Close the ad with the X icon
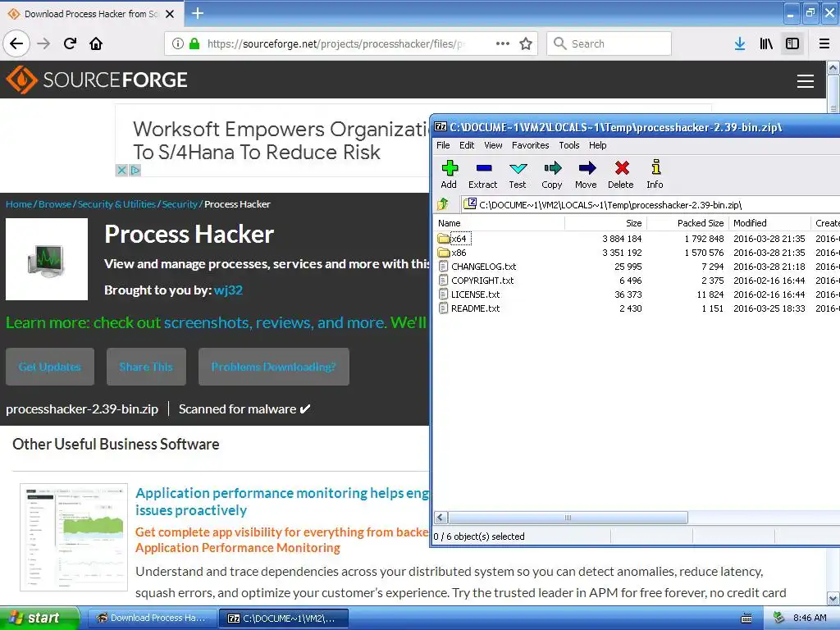The height and width of the screenshot is (630, 840). pyautogui.click(x=121, y=171)
